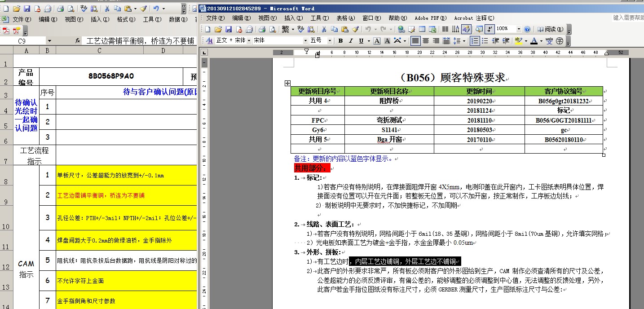Open Print Preview in Word toolbar
The image size is (644, 309).
pyautogui.click(x=273, y=29)
